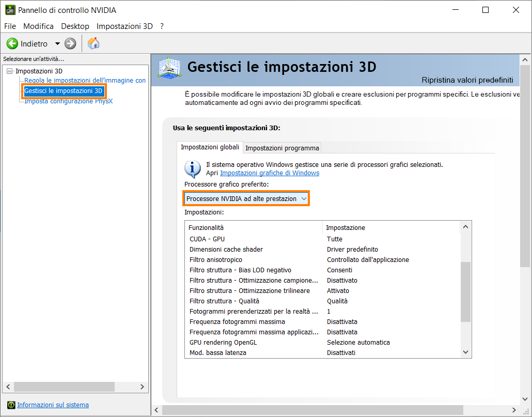Open the Home icon in the toolbar
532x417 pixels.
pyautogui.click(x=93, y=43)
